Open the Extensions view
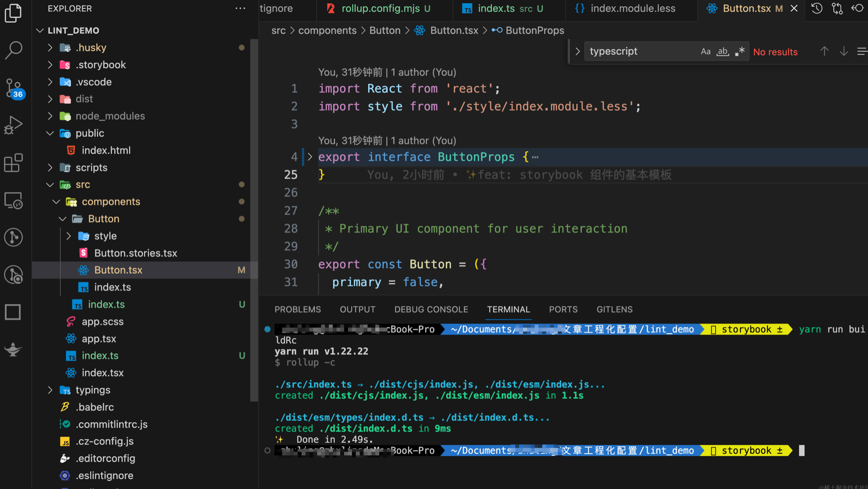 [x=13, y=163]
